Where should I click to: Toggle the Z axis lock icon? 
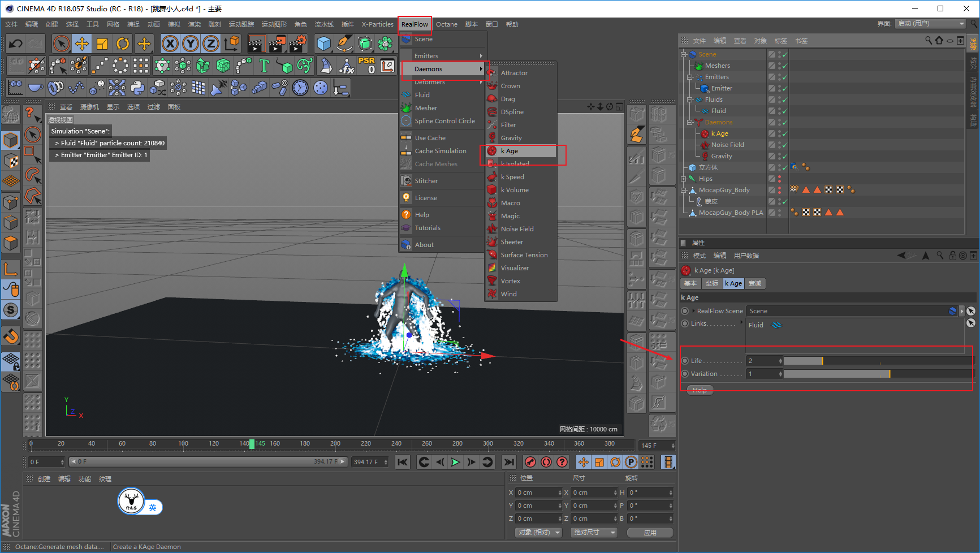(x=211, y=44)
